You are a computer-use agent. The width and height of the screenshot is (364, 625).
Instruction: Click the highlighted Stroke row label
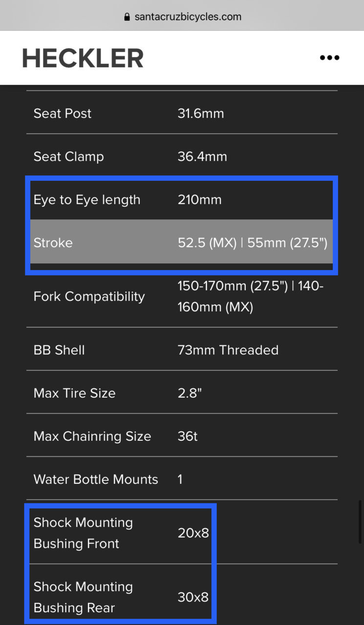tap(53, 243)
